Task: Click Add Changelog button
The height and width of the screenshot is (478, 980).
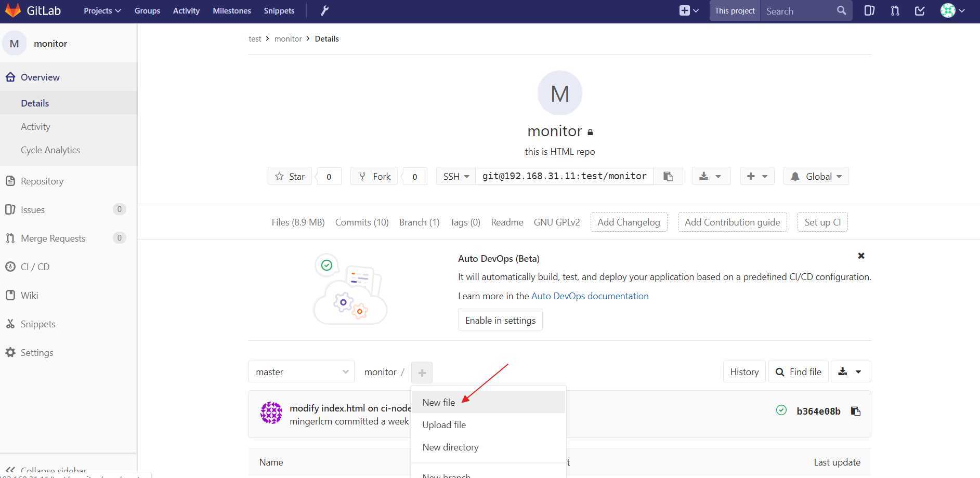Action: (629, 222)
